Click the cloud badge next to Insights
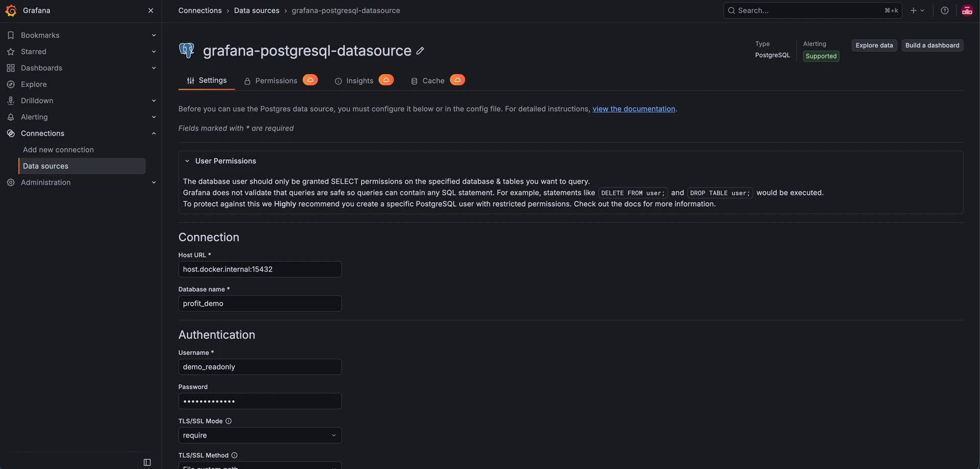980x469 pixels. pyautogui.click(x=386, y=80)
